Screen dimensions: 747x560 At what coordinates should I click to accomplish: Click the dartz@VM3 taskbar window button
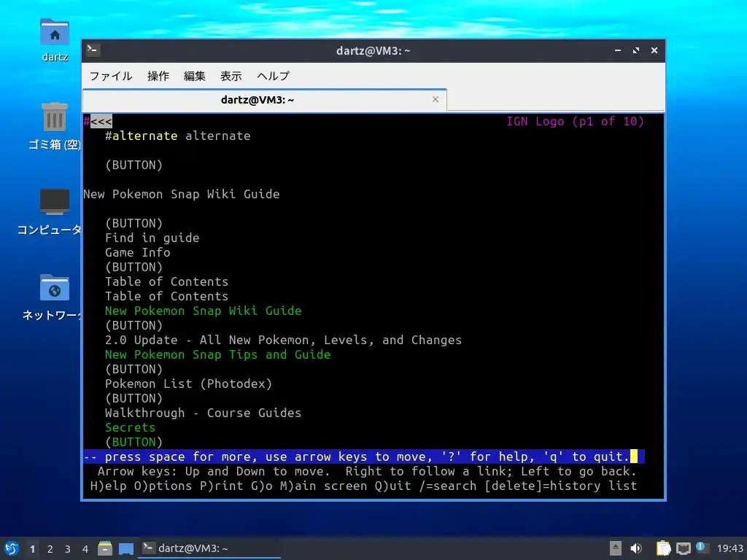tap(209, 548)
